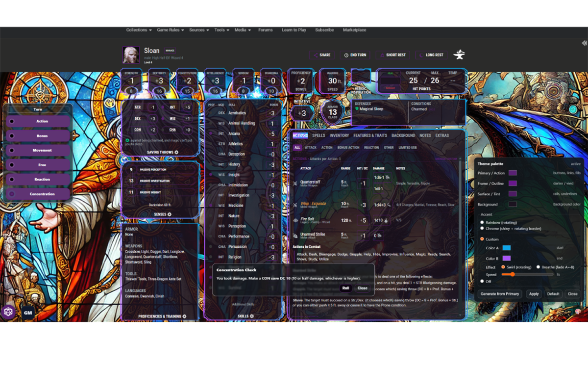Pick the Color A swatch
Viewport: 588px width, 368px height.
click(x=506, y=248)
